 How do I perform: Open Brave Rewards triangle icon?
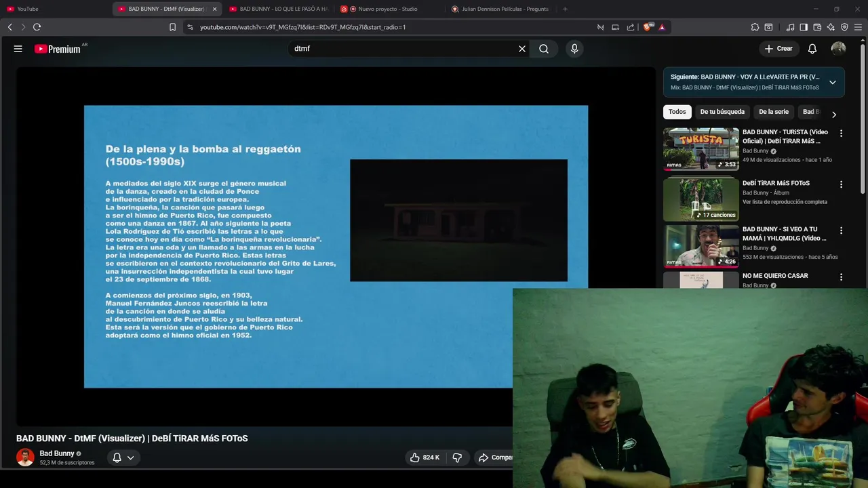click(662, 27)
